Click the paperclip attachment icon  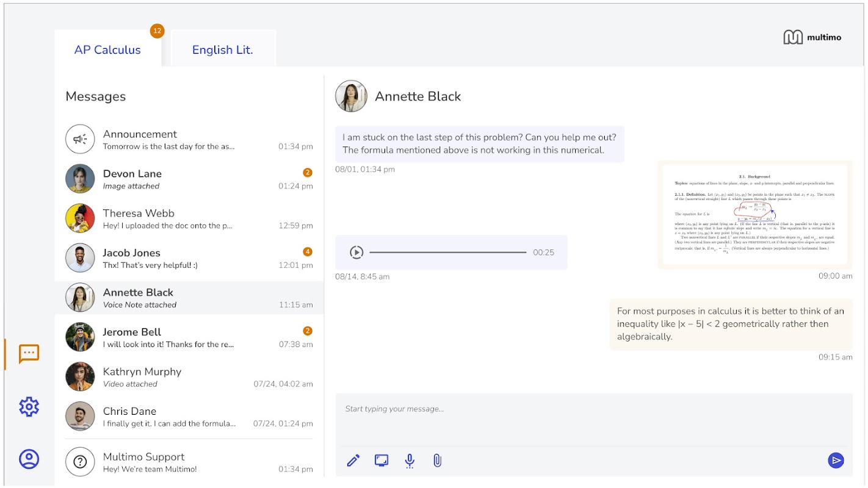coord(437,461)
